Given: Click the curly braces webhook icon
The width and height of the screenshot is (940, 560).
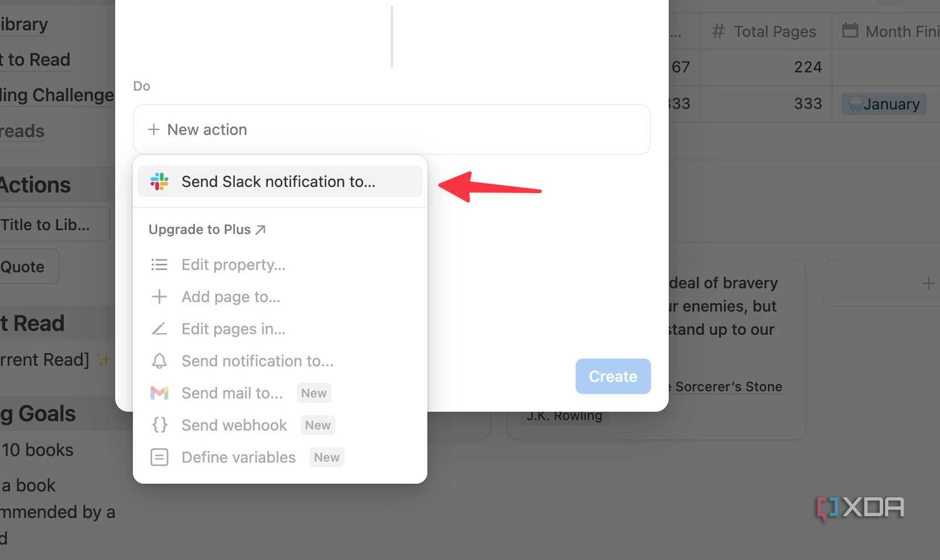Looking at the screenshot, I should 160,425.
